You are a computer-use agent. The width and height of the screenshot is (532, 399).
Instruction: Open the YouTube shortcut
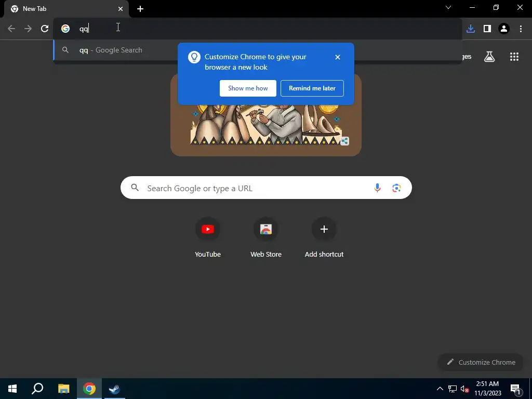click(208, 237)
